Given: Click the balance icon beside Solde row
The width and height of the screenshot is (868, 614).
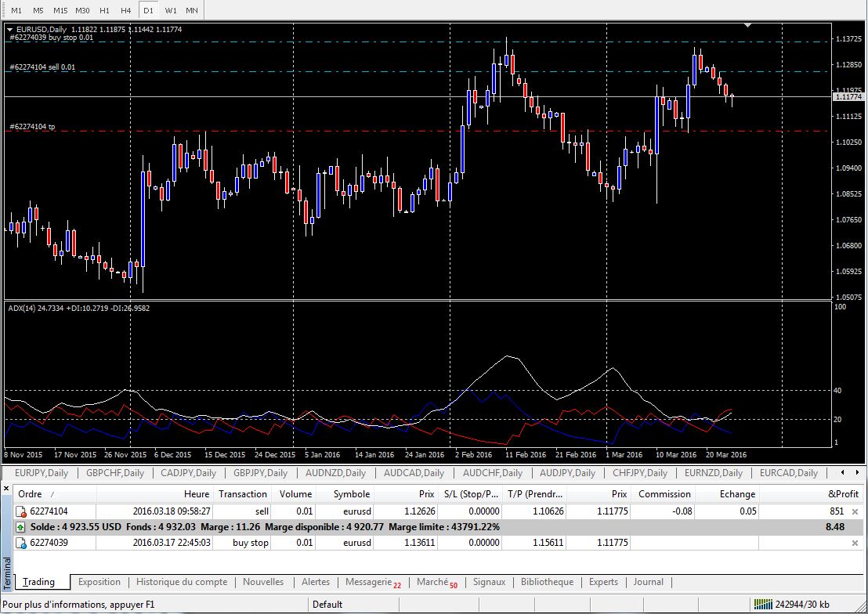Looking at the screenshot, I should 21,527.
